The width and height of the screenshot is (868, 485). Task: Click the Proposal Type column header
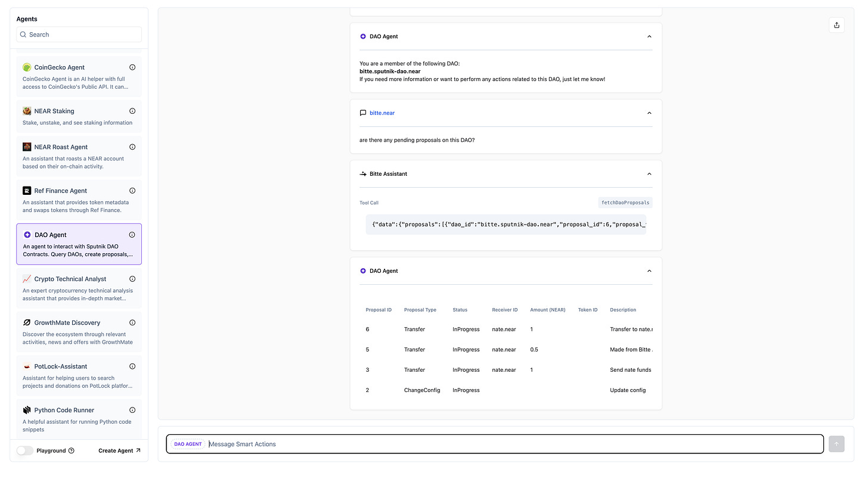click(x=420, y=310)
